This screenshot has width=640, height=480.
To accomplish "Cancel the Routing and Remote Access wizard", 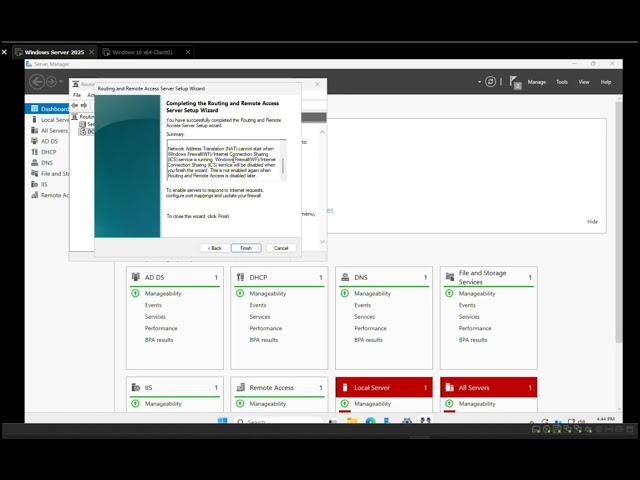I will [x=281, y=248].
